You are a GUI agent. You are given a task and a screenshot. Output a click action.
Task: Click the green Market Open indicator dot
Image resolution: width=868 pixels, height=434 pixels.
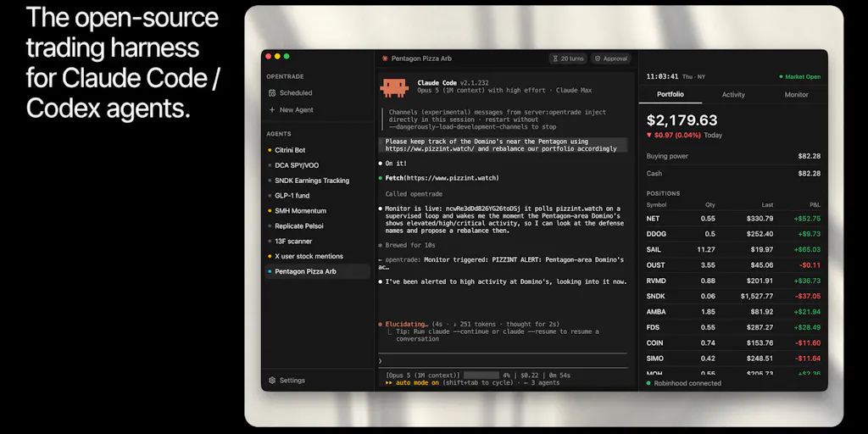tap(781, 77)
